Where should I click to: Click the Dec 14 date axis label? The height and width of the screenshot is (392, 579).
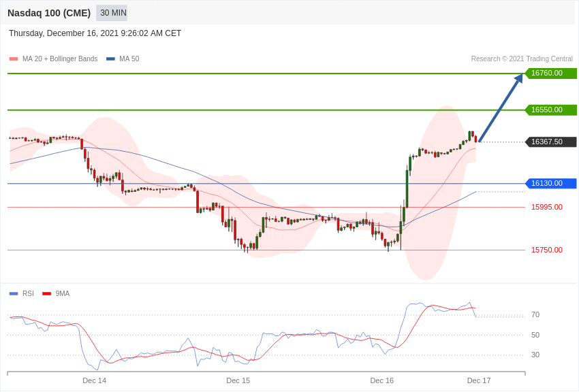(x=95, y=380)
